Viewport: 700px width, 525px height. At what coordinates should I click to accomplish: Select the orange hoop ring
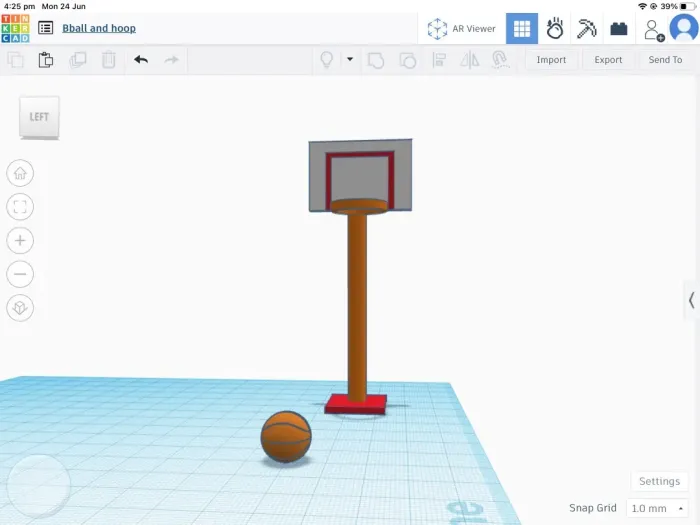click(x=359, y=206)
